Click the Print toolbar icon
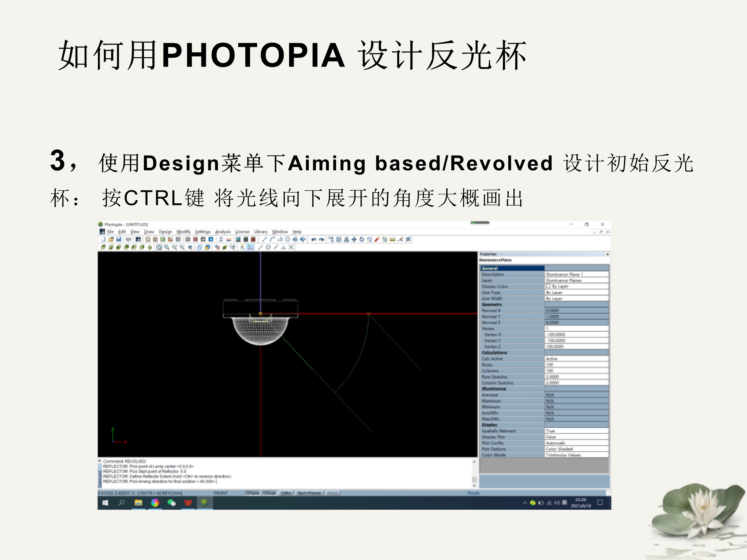 pyautogui.click(x=128, y=239)
